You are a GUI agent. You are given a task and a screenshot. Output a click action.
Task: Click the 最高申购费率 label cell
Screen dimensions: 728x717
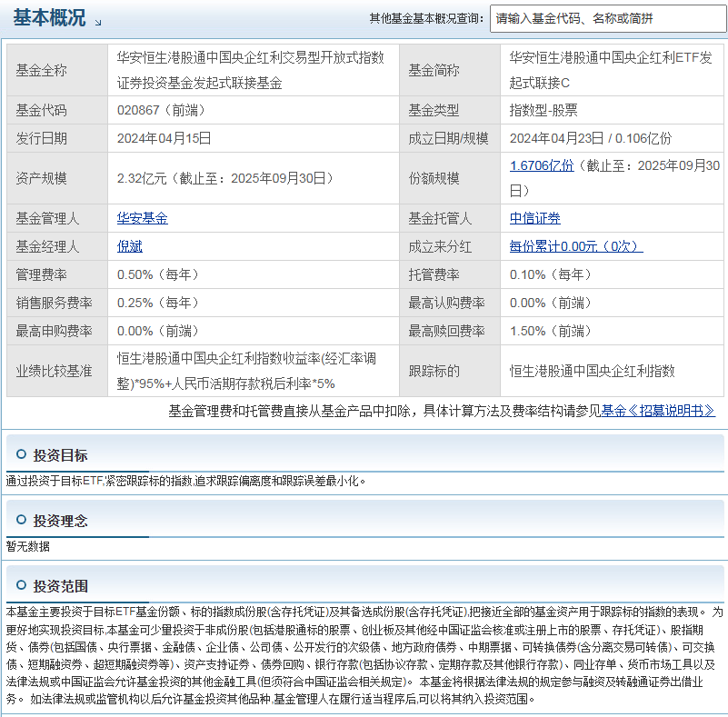click(57, 332)
